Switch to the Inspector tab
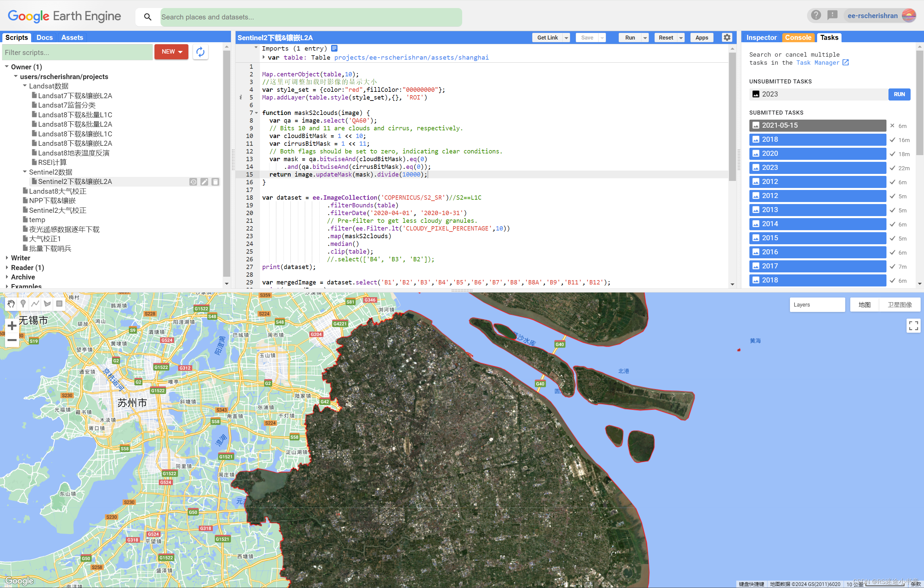 click(x=761, y=37)
